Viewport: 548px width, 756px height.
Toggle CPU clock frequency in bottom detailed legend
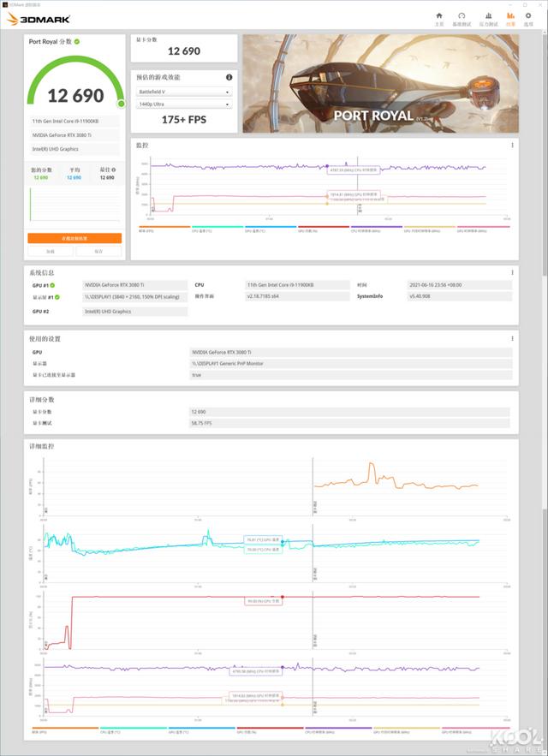click(x=338, y=730)
